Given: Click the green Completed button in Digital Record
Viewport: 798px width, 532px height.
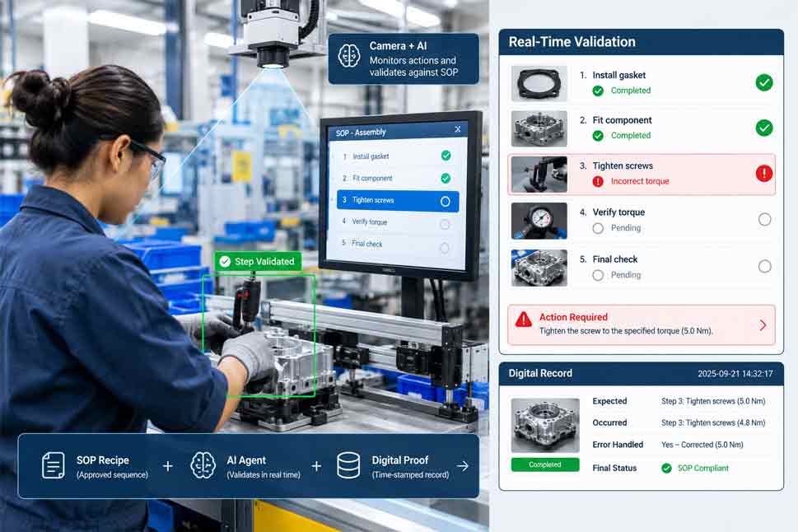Looking at the screenshot, I should 545,464.
